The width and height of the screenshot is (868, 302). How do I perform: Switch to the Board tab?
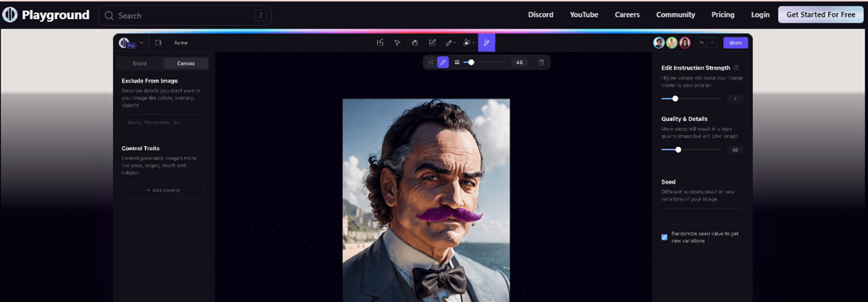[140, 63]
